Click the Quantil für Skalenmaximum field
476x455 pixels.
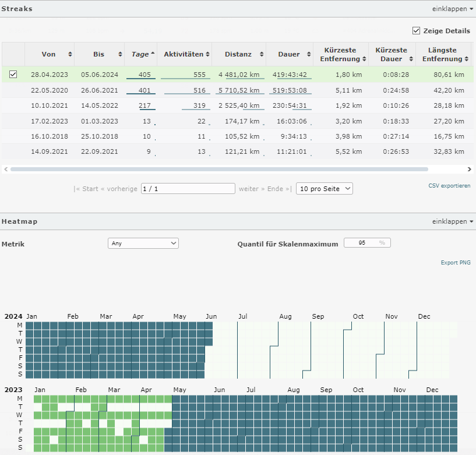(367, 243)
